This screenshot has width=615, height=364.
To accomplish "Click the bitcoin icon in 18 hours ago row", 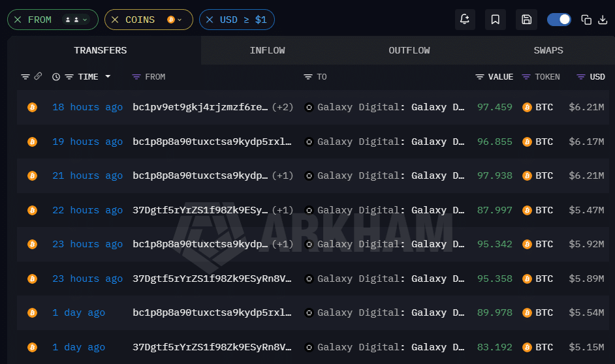I will coord(32,108).
